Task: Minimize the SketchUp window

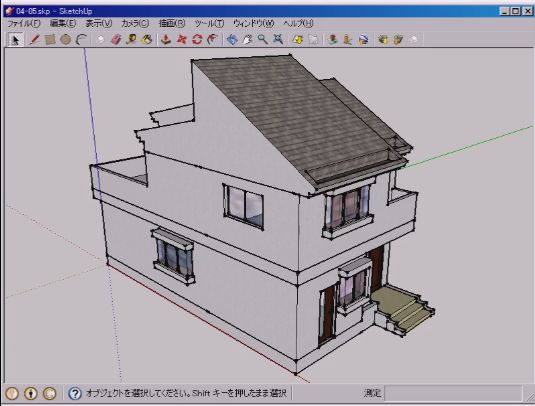Action: pos(505,11)
